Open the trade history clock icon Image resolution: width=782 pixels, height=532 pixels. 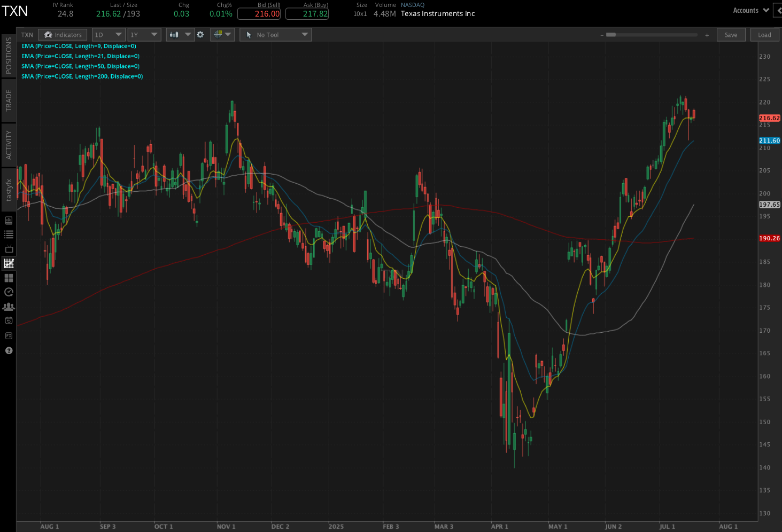[x=9, y=292]
